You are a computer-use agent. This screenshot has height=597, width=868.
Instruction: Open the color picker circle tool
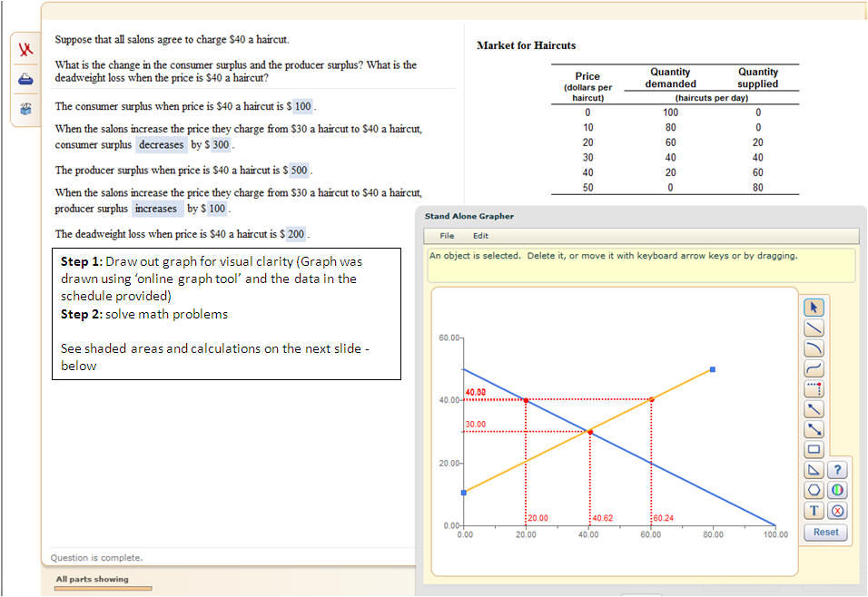(x=838, y=490)
